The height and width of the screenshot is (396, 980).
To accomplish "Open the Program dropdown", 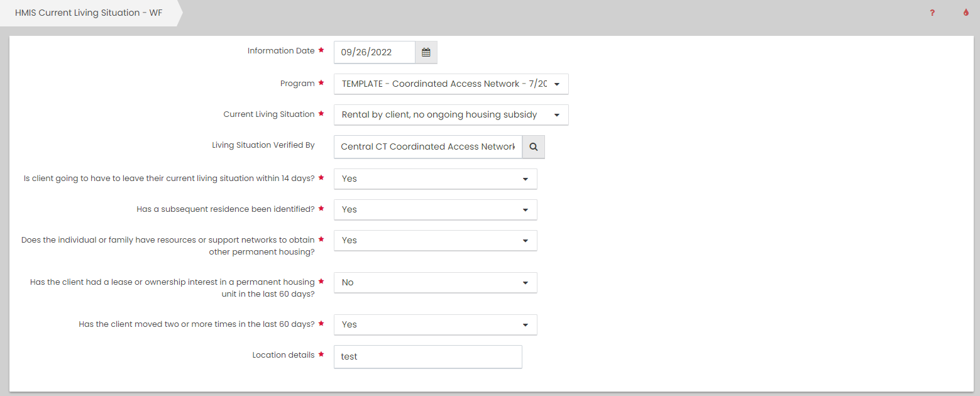I will click(x=451, y=84).
